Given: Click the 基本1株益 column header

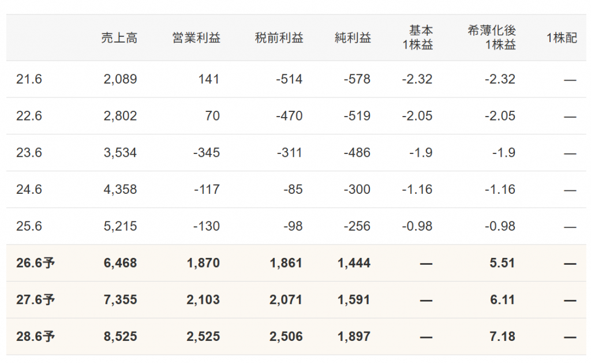Looking at the screenshot, I should click(418, 37).
